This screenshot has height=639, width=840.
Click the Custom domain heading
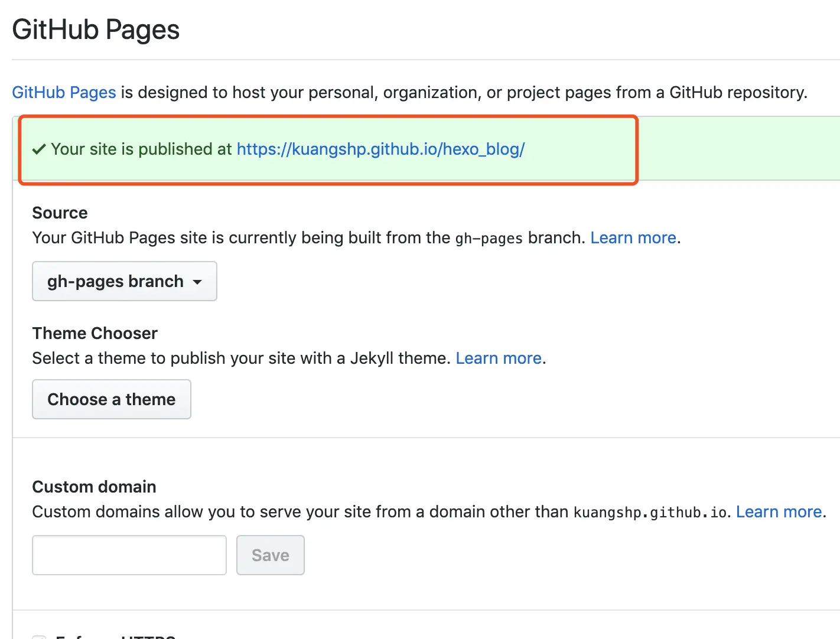tap(95, 487)
